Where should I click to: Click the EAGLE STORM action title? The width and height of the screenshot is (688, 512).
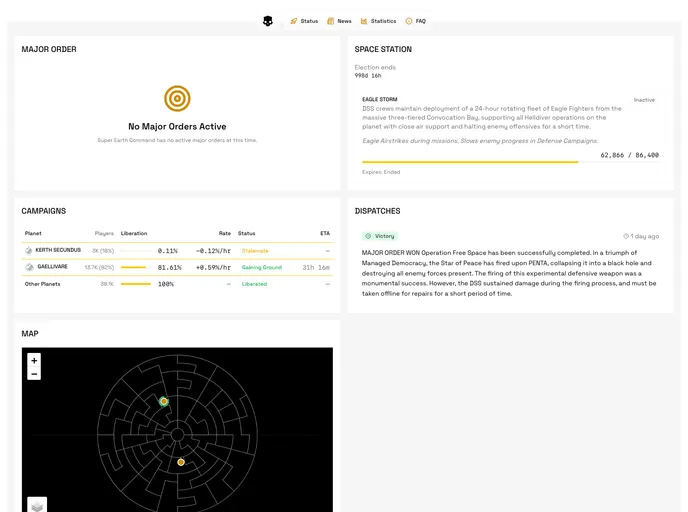[380, 100]
